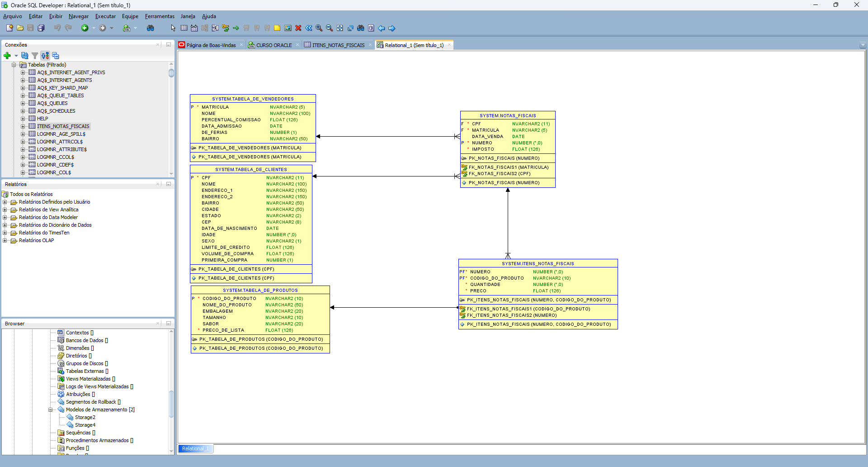Select the Relational_1 bottom tab
This screenshot has width=868, height=467.
pyautogui.click(x=195, y=448)
